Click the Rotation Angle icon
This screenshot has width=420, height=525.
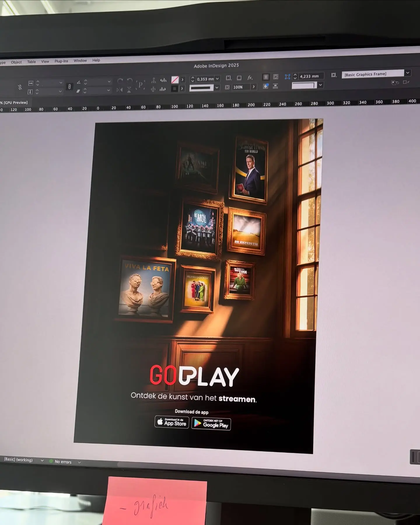click(79, 83)
